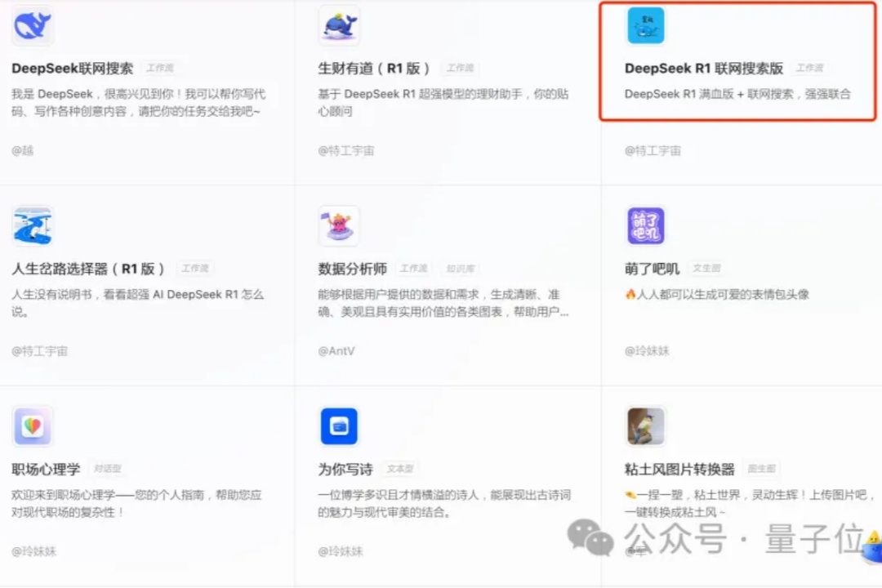Open the 职场心理学 title
This screenshot has width=882, height=588.
(46, 469)
